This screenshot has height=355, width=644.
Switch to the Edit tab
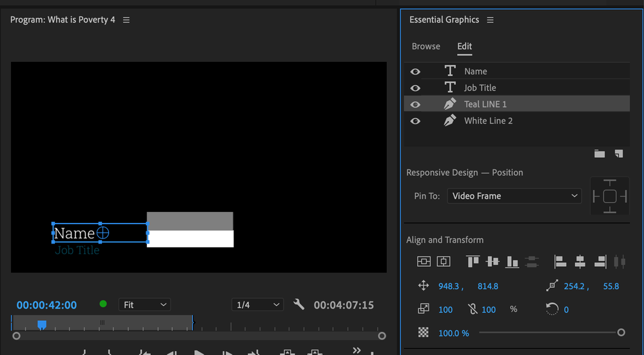click(465, 46)
